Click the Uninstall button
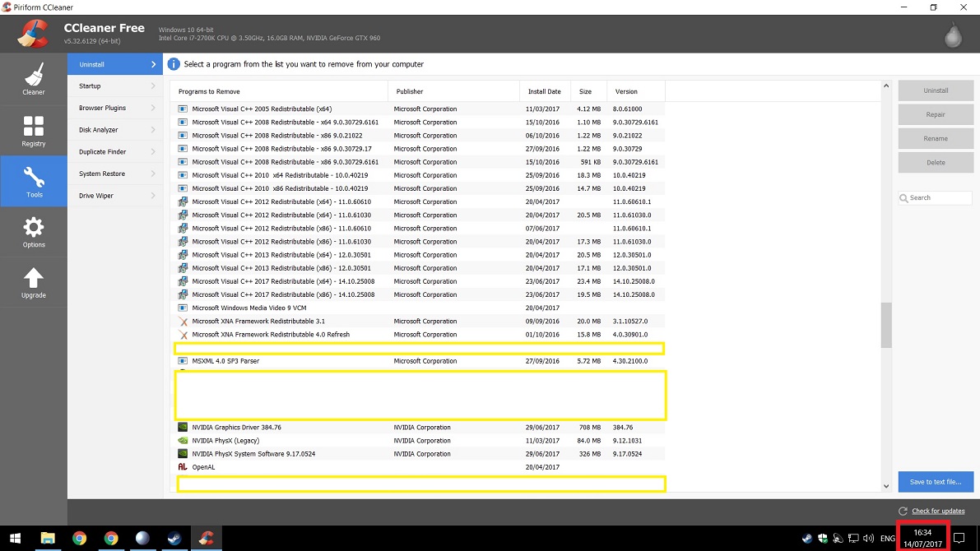Viewport: 980px width, 551px height. click(x=936, y=90)
